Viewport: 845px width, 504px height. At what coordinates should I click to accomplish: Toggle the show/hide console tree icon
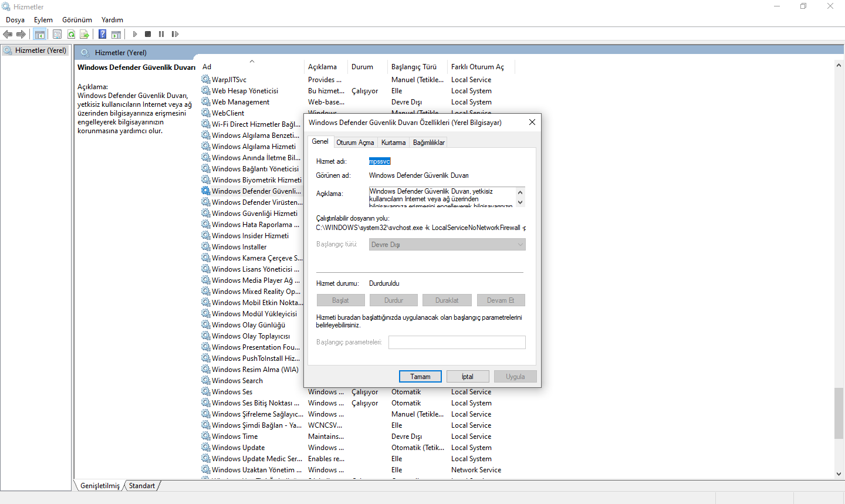(x=39, y=34)
